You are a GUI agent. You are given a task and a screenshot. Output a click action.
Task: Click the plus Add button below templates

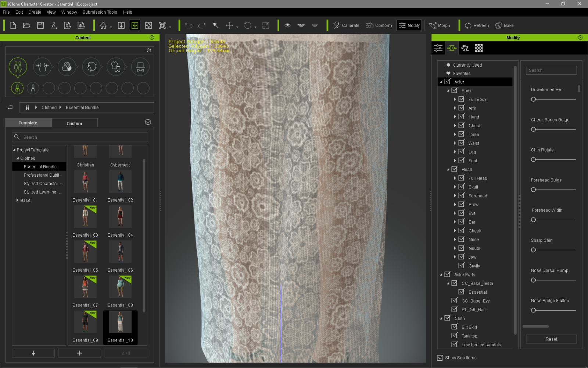(x=79, y=353)
